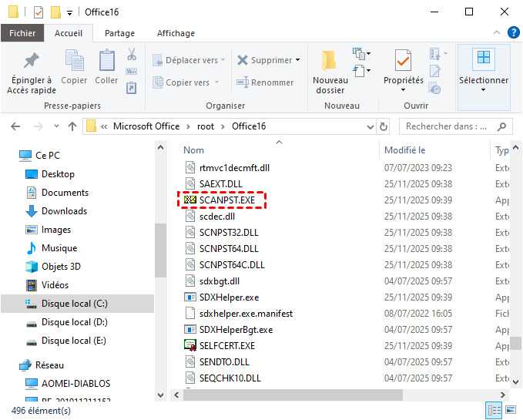The height and width of the screenshot is (420, 523).
Task: Open the Fichier tab
Action: [22, 33]
